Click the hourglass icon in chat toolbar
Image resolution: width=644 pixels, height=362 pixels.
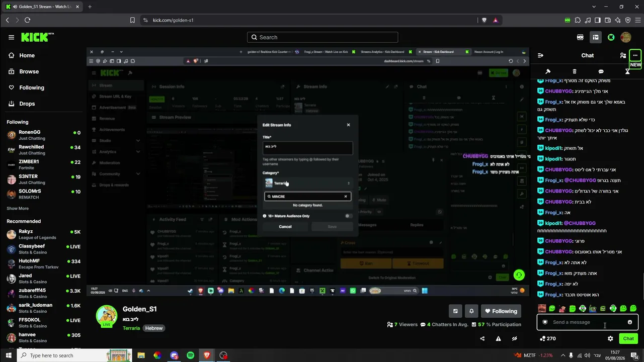point(627,71)
